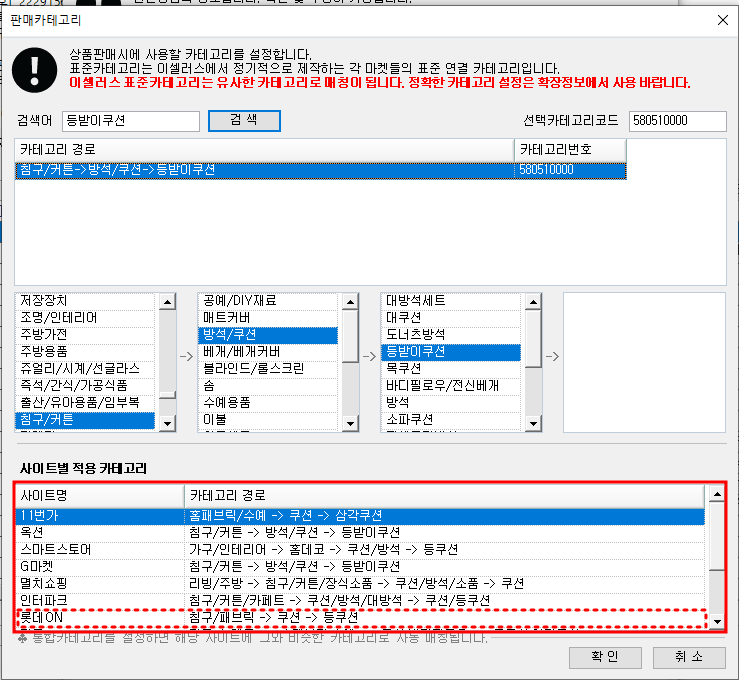Select the 인터파크 site row
Image resolution: width=739 pixels, height=680 pixels.
[360, 601]
